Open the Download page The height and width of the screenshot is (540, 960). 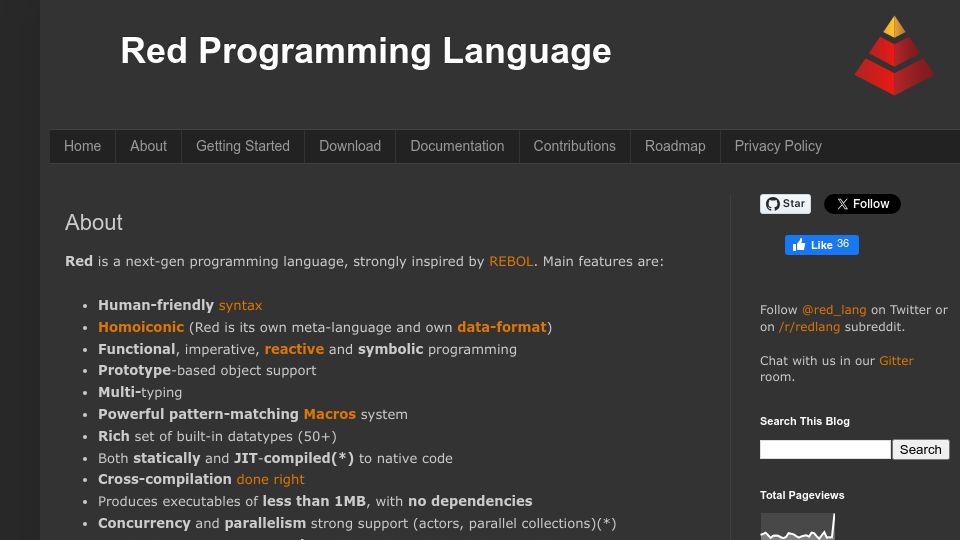350,146
